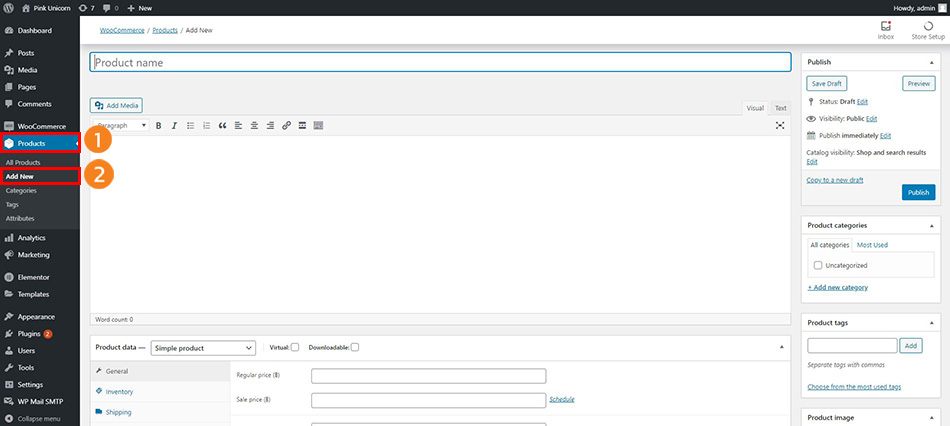
Task: Open the Inventory product data tab
Action: pos(119,391)
